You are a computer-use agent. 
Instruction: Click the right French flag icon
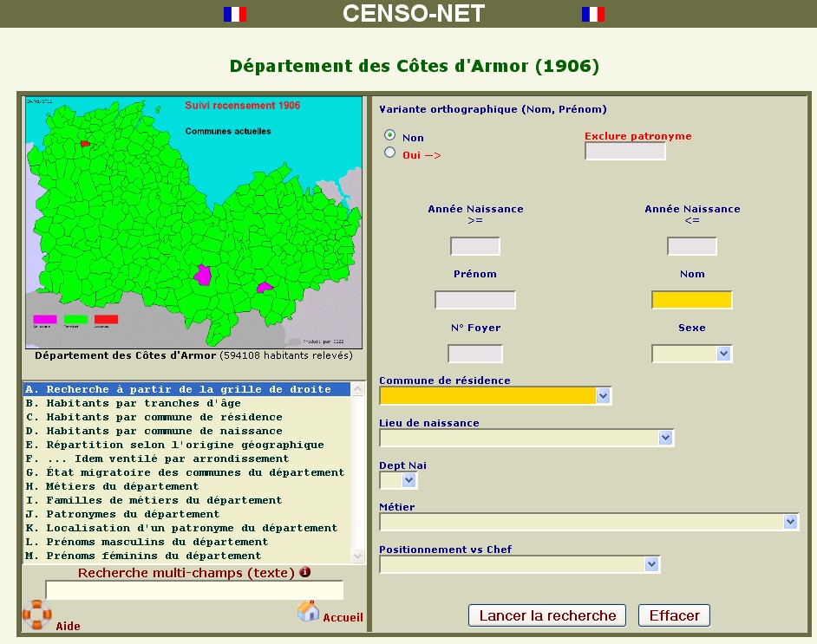[x=593, y=14]
